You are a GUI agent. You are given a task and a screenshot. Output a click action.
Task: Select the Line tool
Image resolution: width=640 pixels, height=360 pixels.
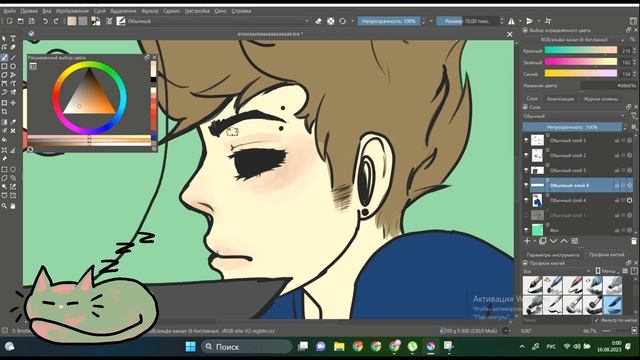tap(13, 58)
